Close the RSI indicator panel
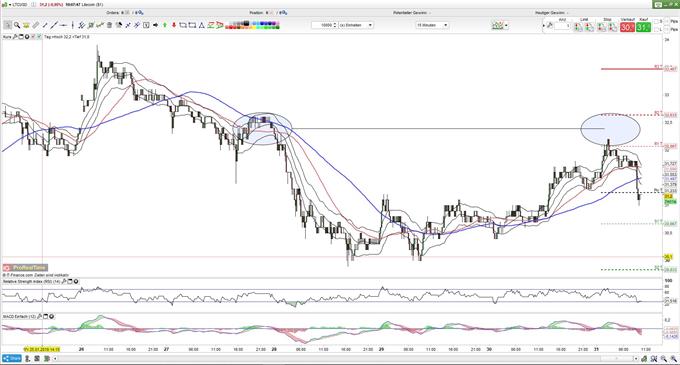Screen dimensions: 680x365 point(76,281)
